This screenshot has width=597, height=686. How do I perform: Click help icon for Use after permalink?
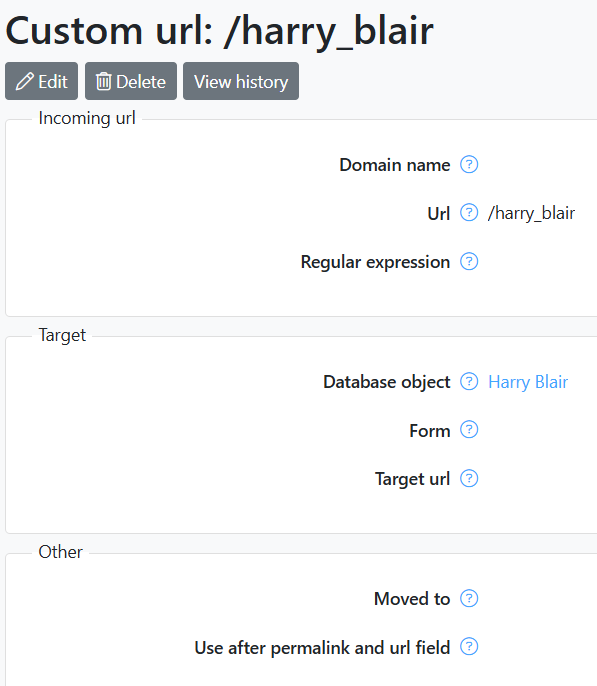469,647
